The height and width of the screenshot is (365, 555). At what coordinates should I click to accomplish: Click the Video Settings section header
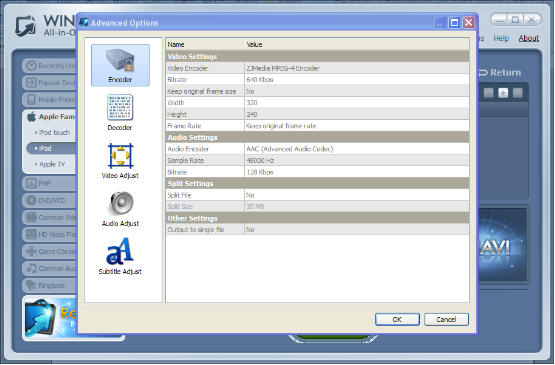[317, 57]
